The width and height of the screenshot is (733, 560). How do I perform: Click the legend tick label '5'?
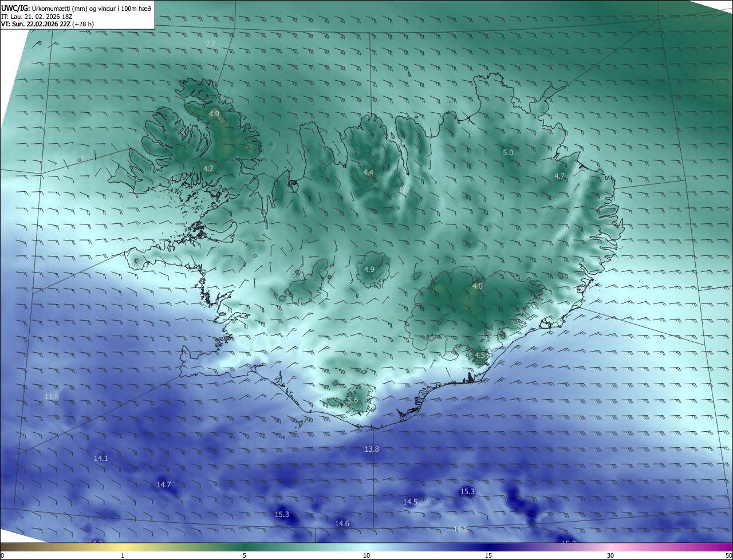click(x=245, y=555)
